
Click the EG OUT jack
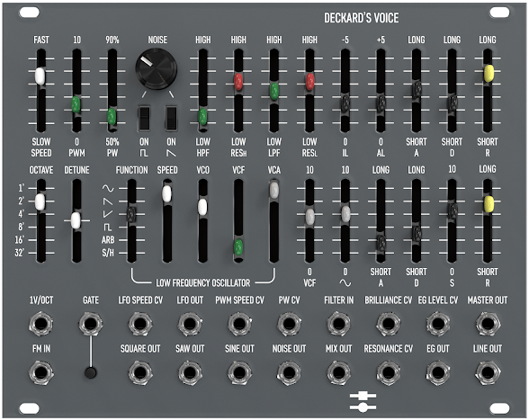(438, 372)
